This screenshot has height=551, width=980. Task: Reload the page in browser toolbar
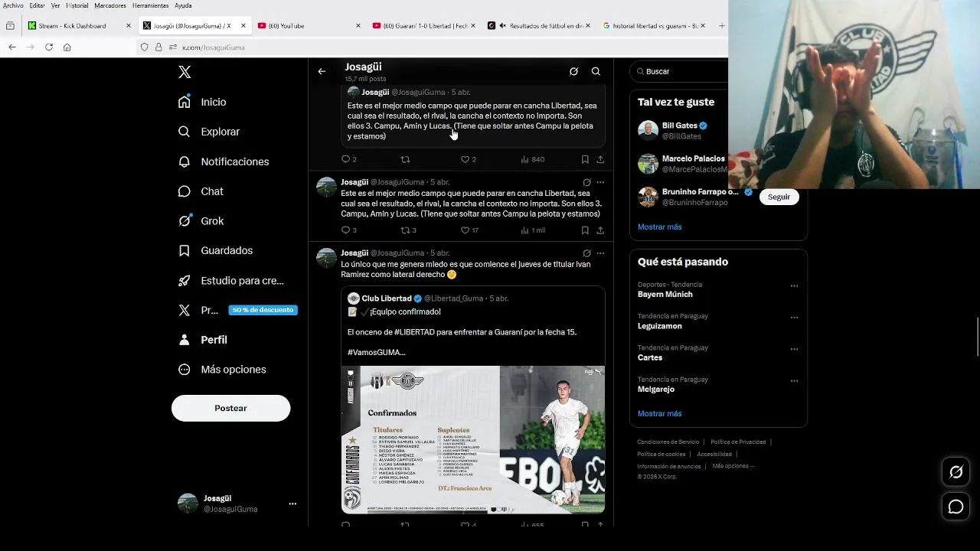pos(49,47)
